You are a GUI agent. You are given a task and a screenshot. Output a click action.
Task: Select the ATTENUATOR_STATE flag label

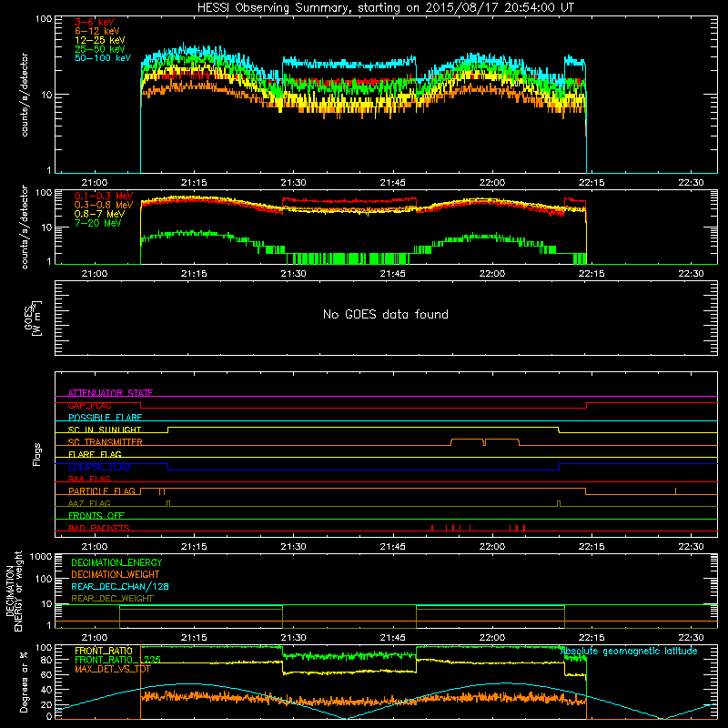(x=110, y=393)
